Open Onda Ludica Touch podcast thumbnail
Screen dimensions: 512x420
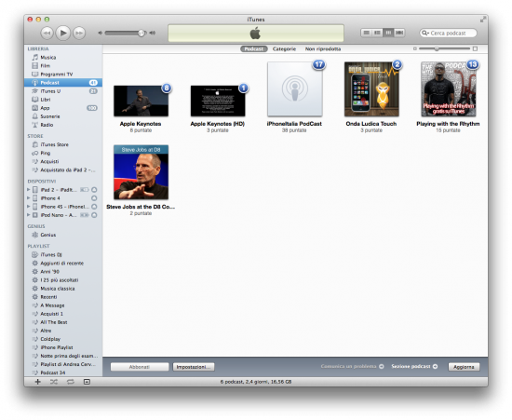pos(371,89)
